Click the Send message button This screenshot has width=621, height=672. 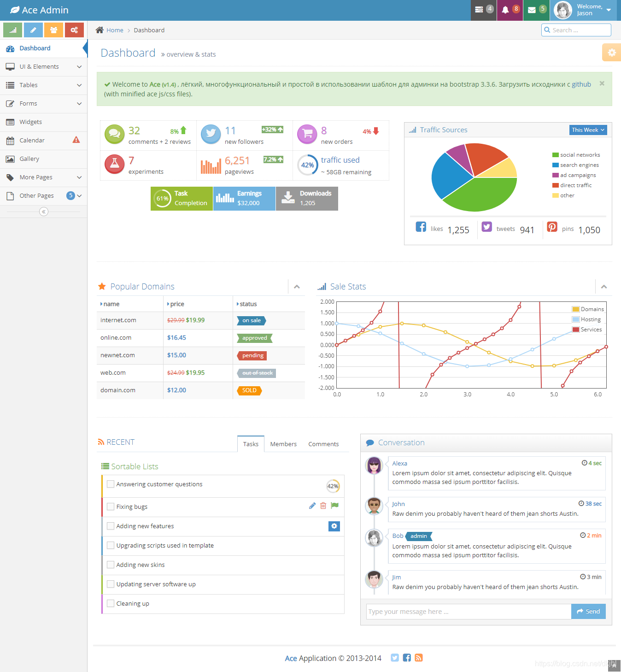click(x=588, y=611)
